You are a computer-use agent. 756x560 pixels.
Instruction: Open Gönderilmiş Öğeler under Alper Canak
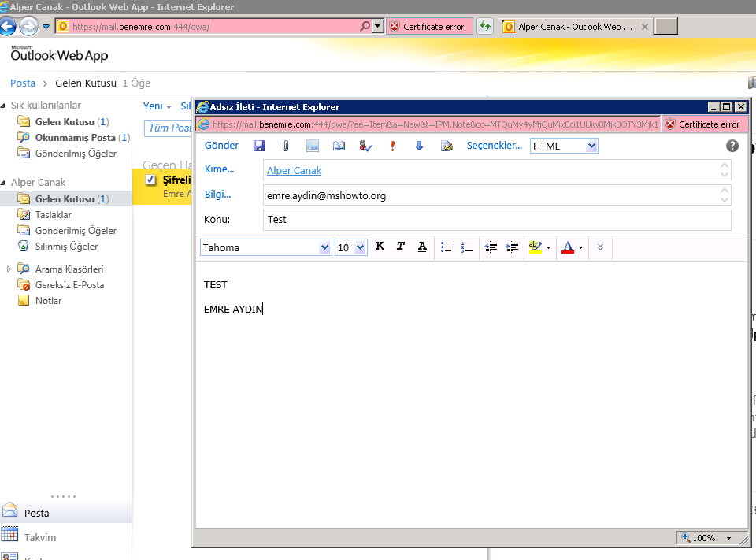tap(67, 231)
